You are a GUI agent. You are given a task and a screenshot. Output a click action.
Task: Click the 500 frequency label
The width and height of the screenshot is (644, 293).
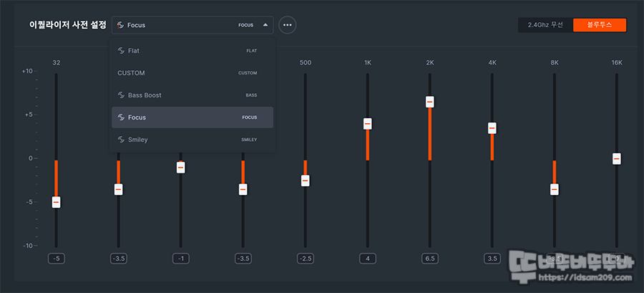pos(305,63)
